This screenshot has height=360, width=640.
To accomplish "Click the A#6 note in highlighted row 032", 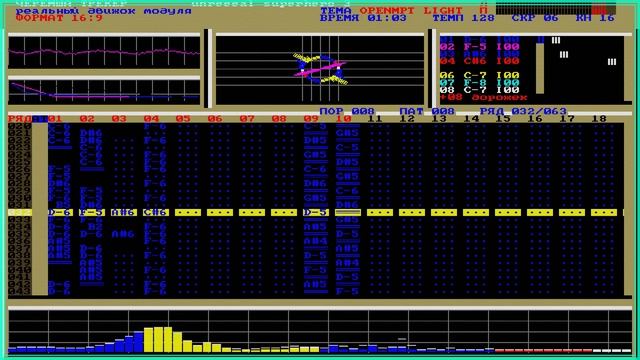I will (124, 213).
